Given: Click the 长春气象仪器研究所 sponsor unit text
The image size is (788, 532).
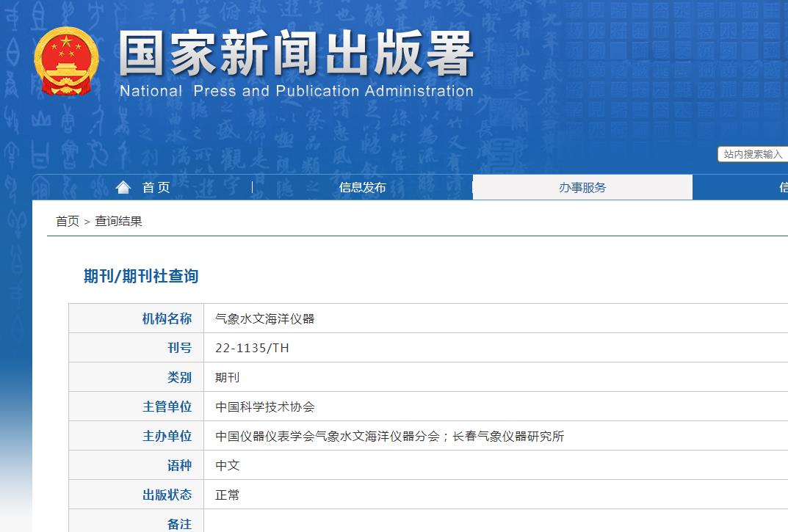Looking at the screenshot, I should [508, 436].
